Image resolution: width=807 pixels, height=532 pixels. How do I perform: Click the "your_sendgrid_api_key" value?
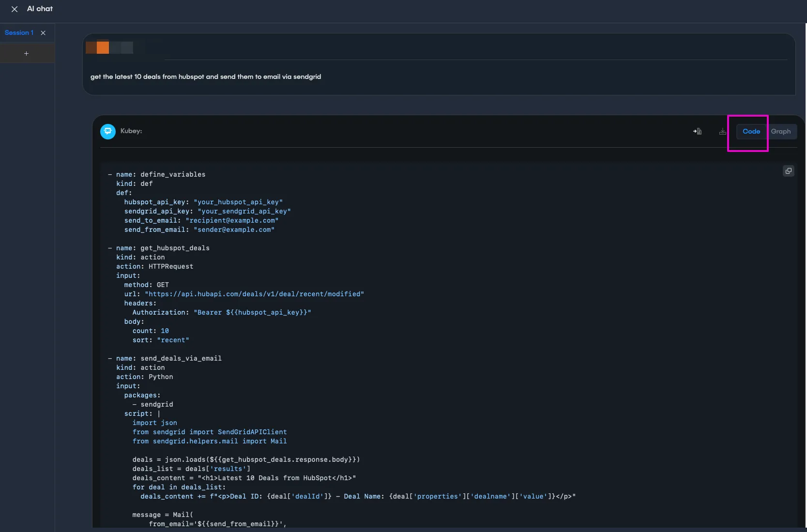[x=244, y=211]
